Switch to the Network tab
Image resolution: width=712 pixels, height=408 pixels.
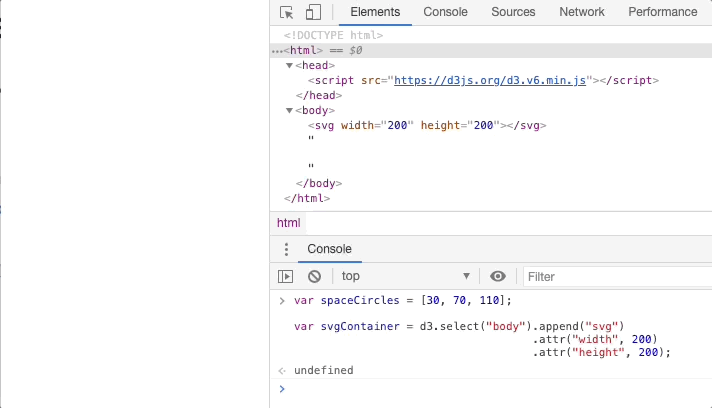pos(582,12)
